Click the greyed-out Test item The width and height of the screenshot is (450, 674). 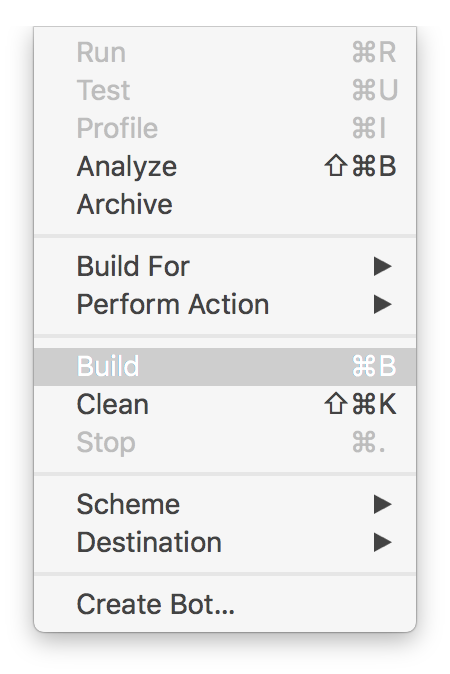[x=225, y=90]
